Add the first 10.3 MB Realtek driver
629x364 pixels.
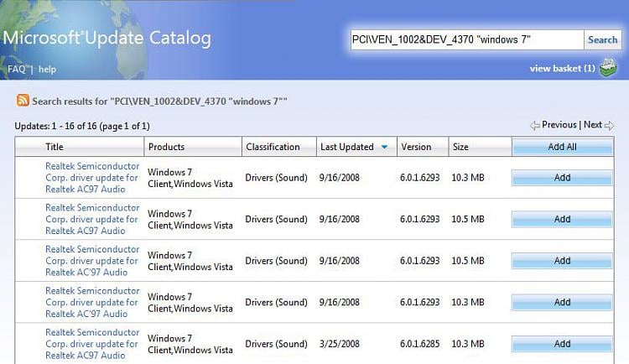pos(562,177)
